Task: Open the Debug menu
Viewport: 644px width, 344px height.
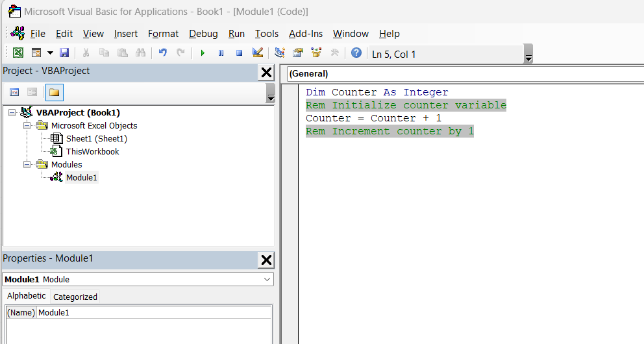Action: point(203,34)
